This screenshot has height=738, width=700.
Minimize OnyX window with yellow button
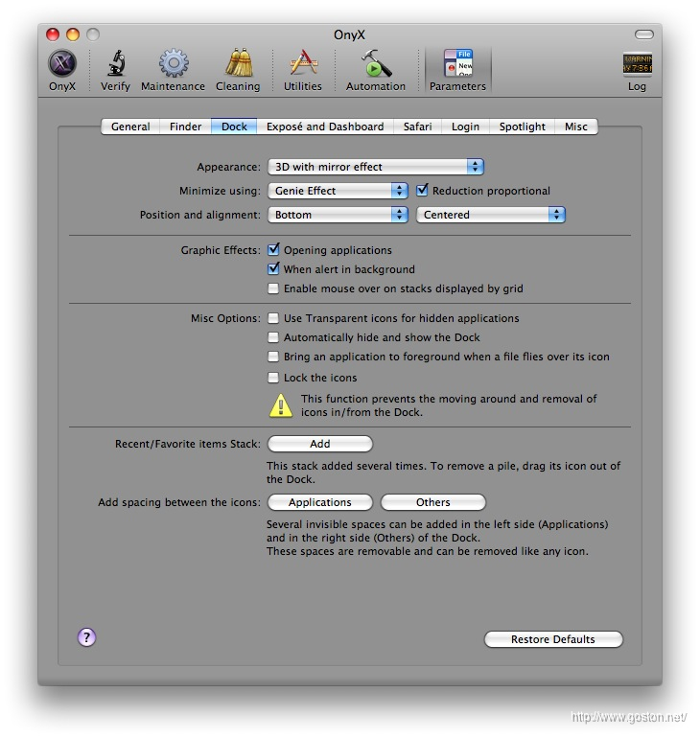(x=73, y=35)
